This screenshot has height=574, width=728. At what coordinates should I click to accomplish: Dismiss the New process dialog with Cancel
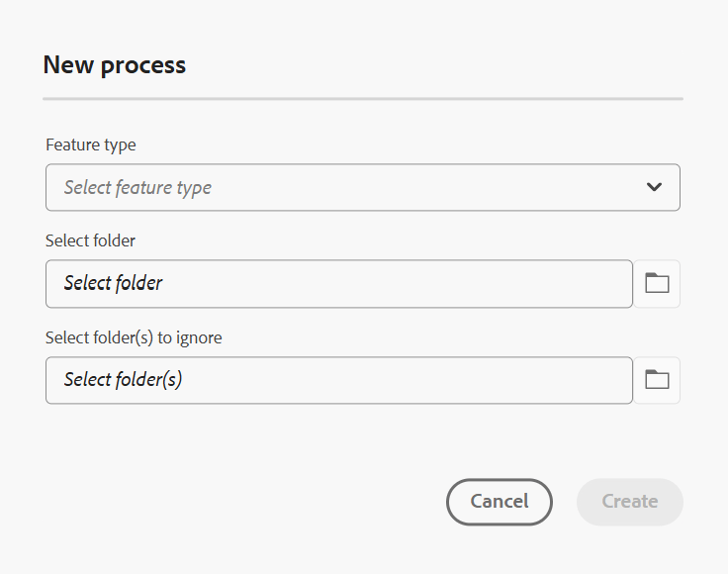(499, 502)
